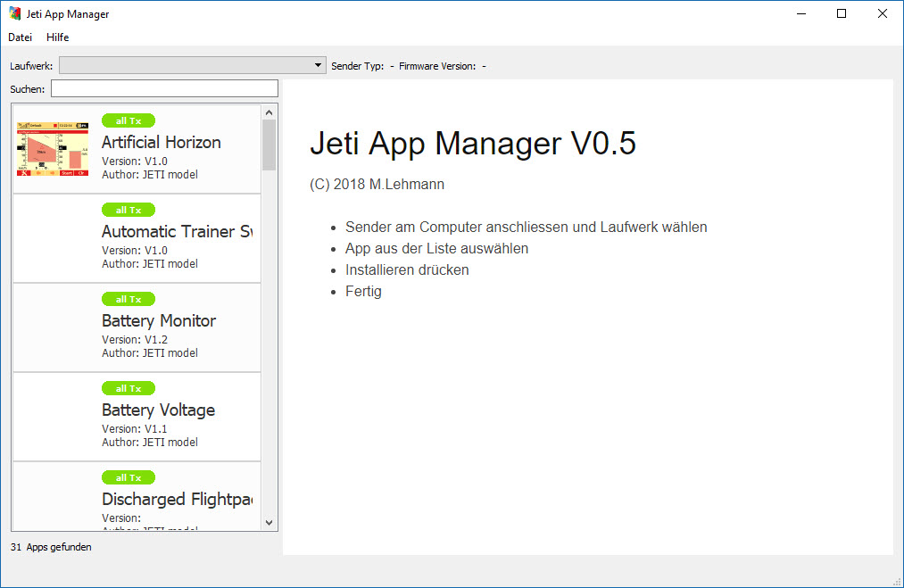
Task: Click all Tx badge on Battery Monitor
Action: (129, 299)
